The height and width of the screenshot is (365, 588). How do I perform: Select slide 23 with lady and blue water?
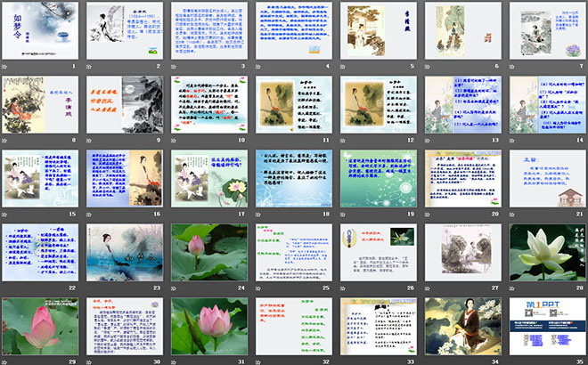point(125,252)
